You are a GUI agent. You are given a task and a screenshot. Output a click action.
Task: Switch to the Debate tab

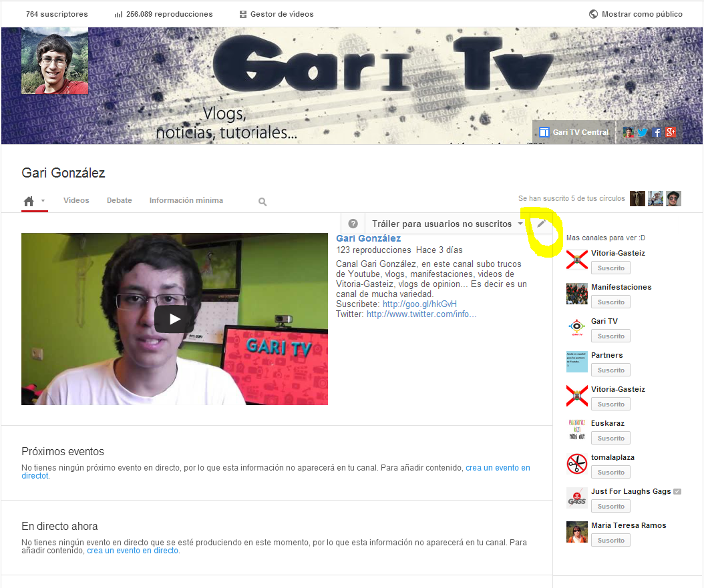click(x=120, y=200)
